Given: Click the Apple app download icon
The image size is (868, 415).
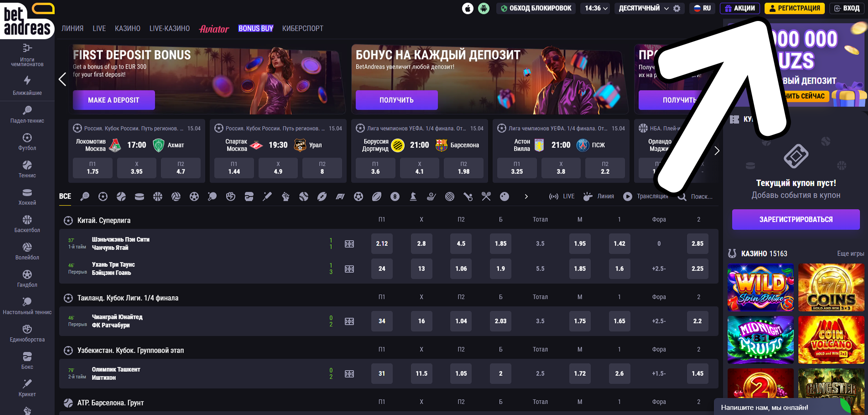Looking at the screenshot, I should pos(468,8).
